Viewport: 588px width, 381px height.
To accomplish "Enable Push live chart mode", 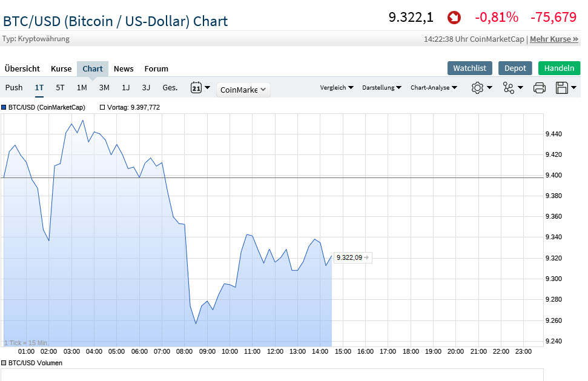I will tap(14, 88).
